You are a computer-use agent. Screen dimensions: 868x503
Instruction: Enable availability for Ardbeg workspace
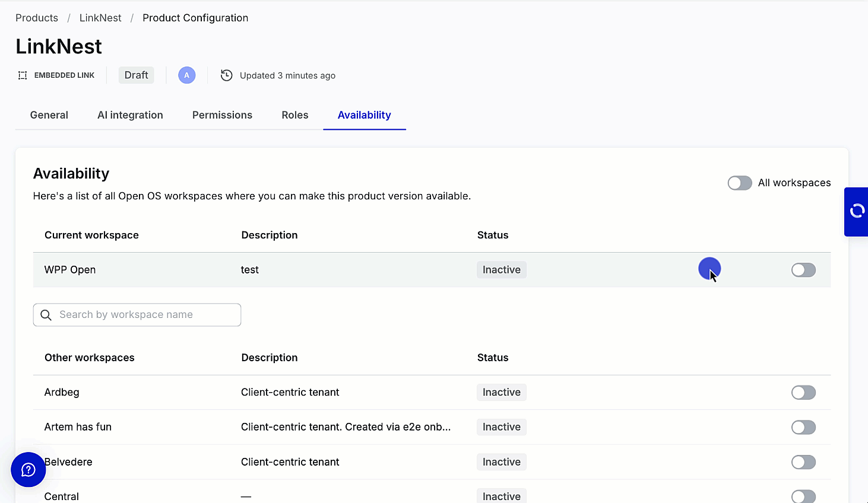pyautogui.click(x=803, y=393)
